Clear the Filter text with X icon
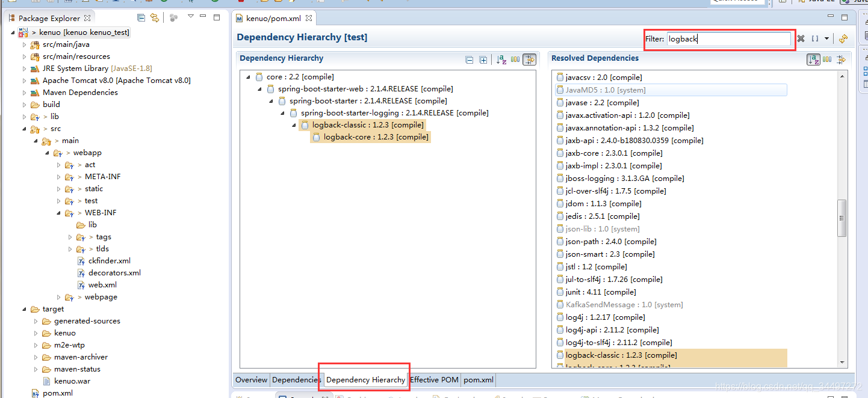The image size is (868, 398). click(801, 38)
